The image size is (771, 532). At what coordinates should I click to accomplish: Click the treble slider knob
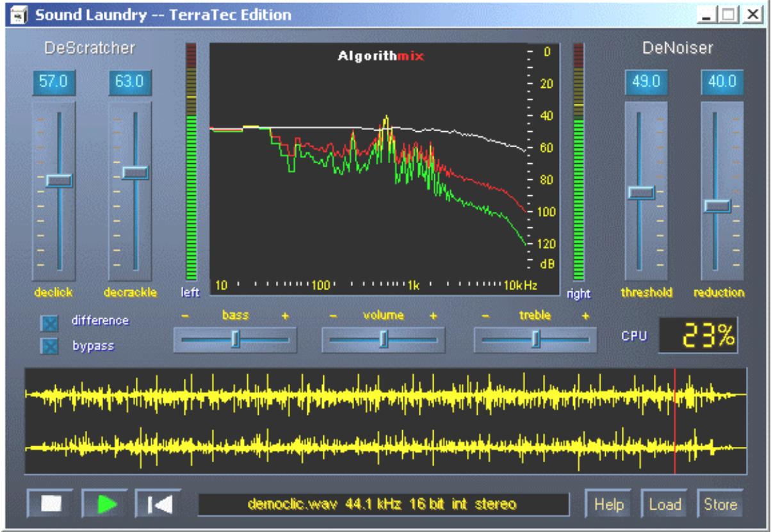(x=535, y=339)
